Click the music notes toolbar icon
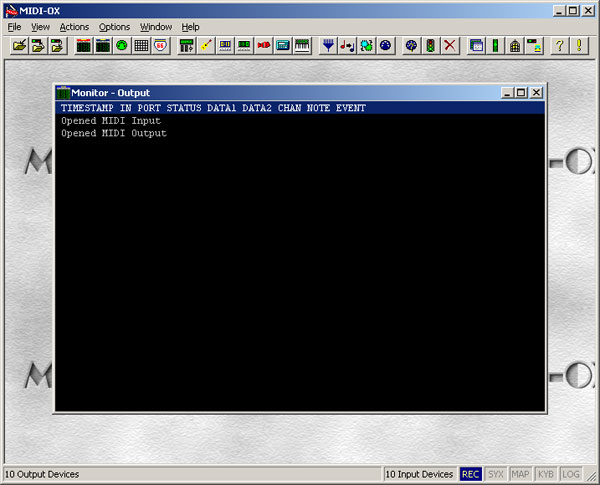 (x=347, y=46)
